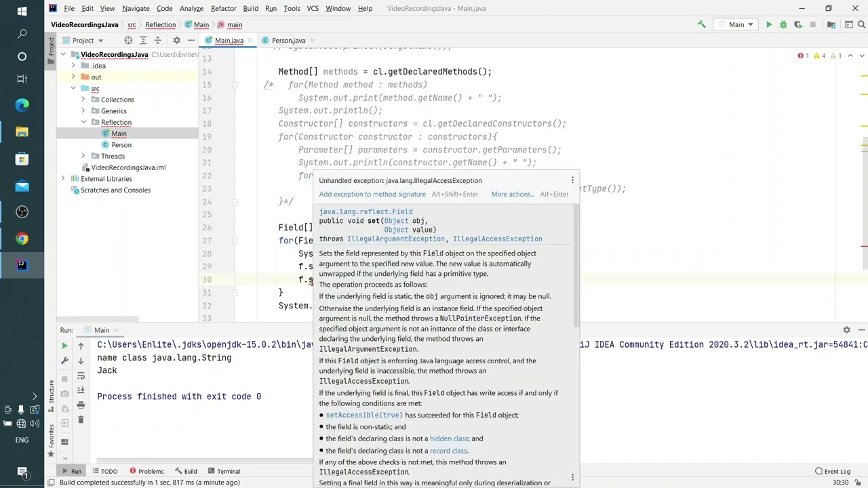
Task: Open the Run panel settings gear
Action: coord(846,330)
